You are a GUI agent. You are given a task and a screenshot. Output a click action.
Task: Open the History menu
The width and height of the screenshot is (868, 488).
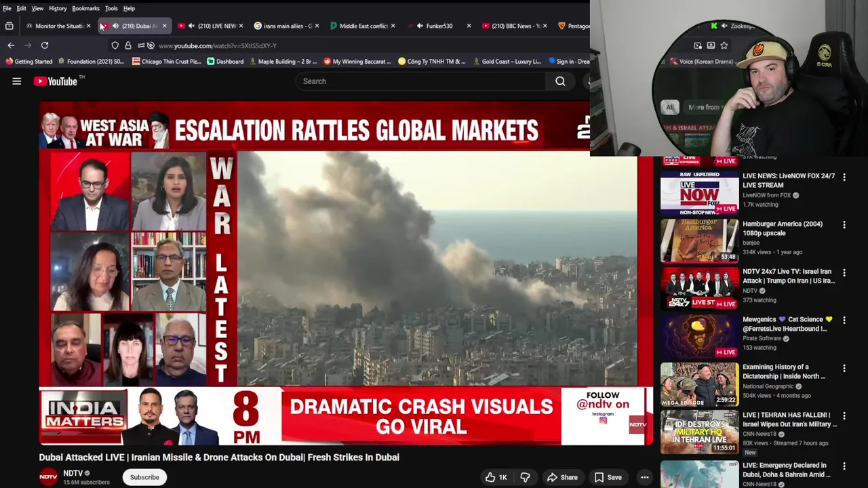[58, 8]
